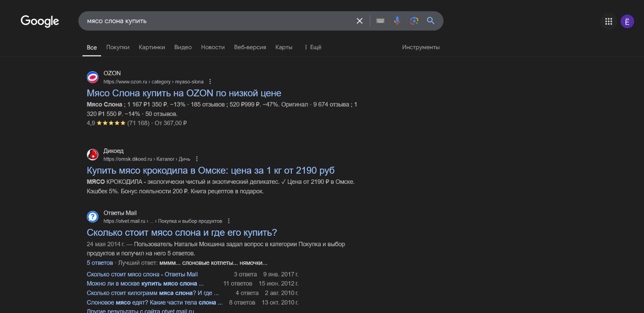Open 'Слоновое мясо едят?' link
Image resolution: width=644 pixels, height=313 pixels.
pyautogui.click(x=155, y=303)
